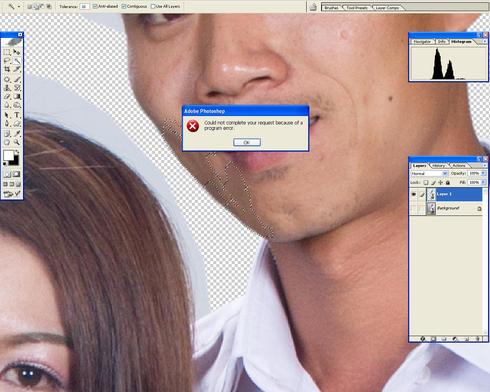Switch to the Info tab

pos(442,42)
